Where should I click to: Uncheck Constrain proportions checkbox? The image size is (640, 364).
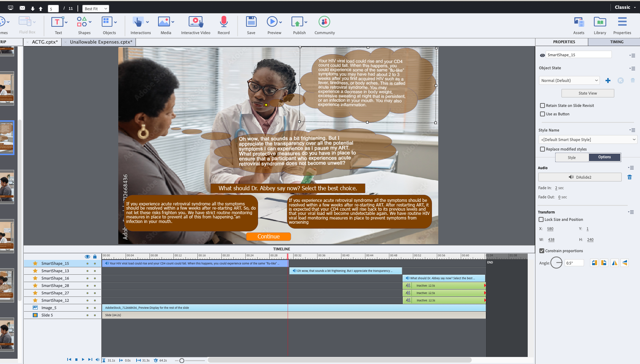[542, 251]
